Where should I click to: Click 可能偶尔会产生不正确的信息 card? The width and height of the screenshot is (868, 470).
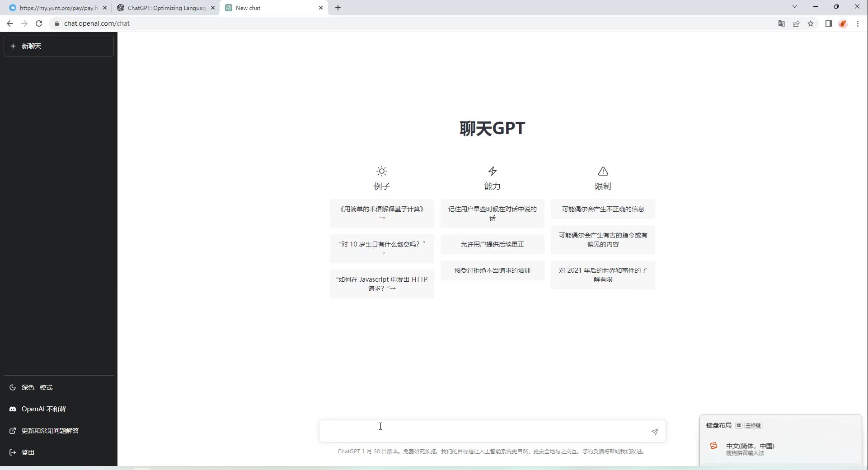pos(603,209)
